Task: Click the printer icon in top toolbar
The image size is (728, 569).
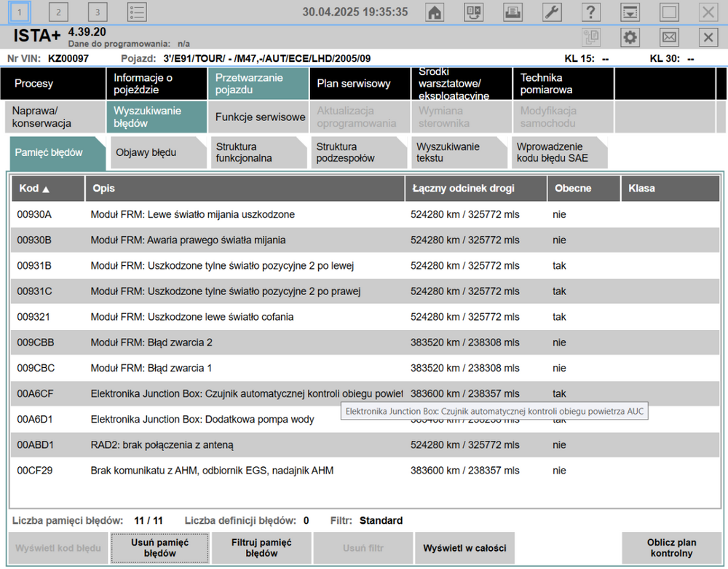Action: (513, 12)
